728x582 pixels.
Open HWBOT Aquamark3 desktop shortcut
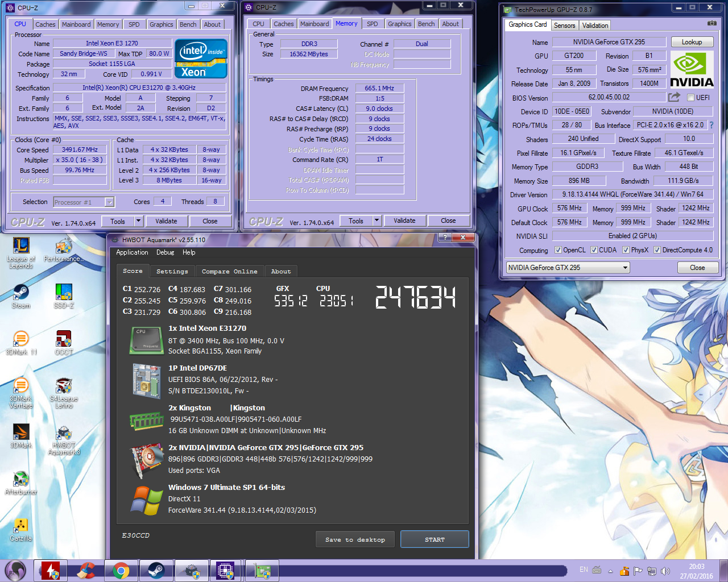(x=64, y=439)
